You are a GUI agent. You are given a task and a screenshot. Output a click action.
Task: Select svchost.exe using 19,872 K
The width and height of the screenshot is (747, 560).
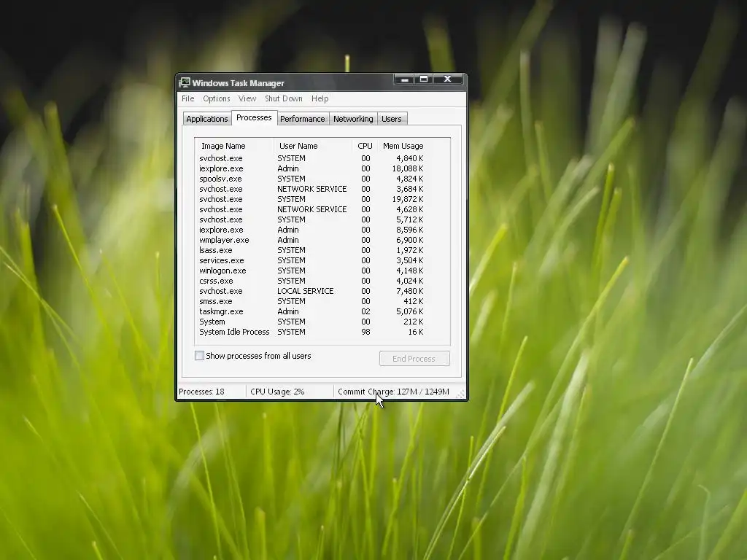[311, 199]
